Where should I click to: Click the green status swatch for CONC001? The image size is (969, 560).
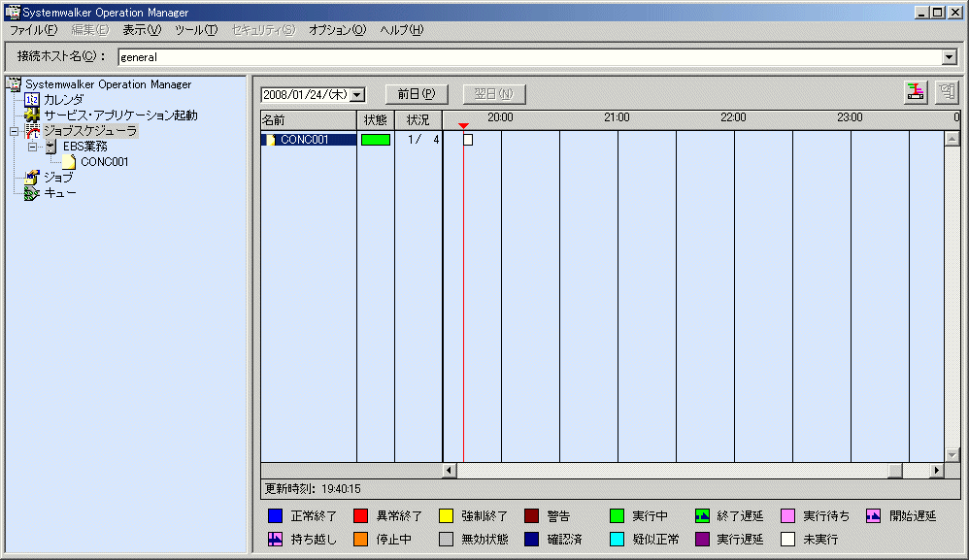(376, 140)
